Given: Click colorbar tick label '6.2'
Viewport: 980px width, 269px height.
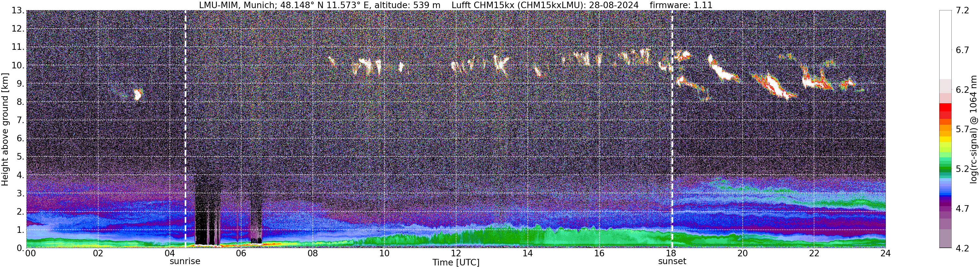Looking at the screenshot, I should point(962,90).
